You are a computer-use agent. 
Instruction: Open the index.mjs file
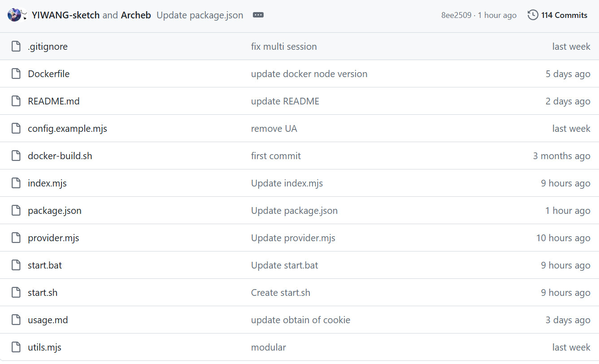47,183
